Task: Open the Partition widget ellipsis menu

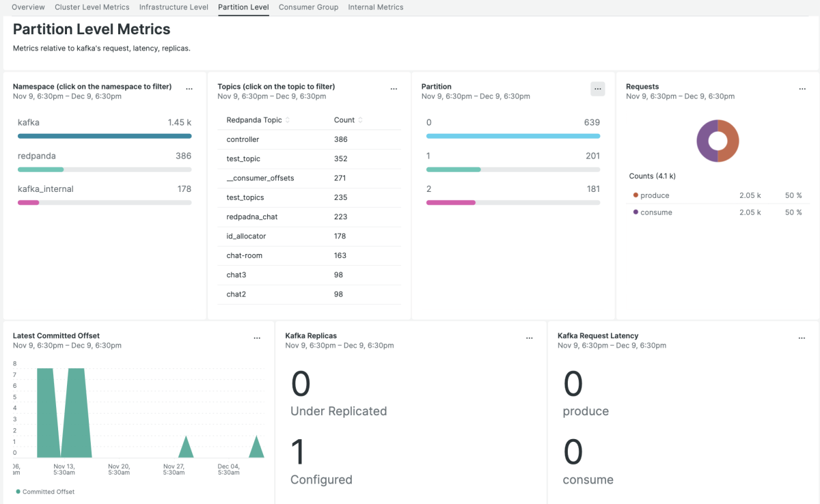Action: click(597, 89)
